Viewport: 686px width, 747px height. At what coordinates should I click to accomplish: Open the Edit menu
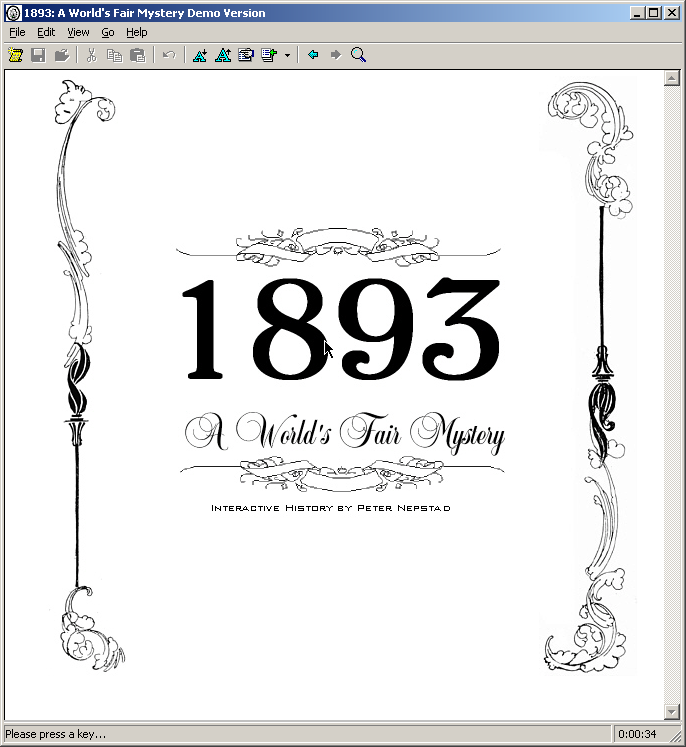click(46, 32)
